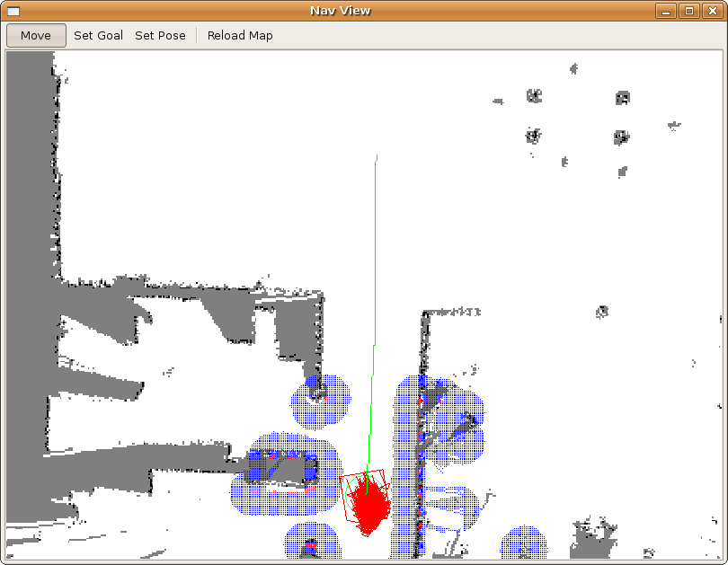
Task: Click the top-right obstacle in the four-blob cluster
Action: [x=622, y=97]
